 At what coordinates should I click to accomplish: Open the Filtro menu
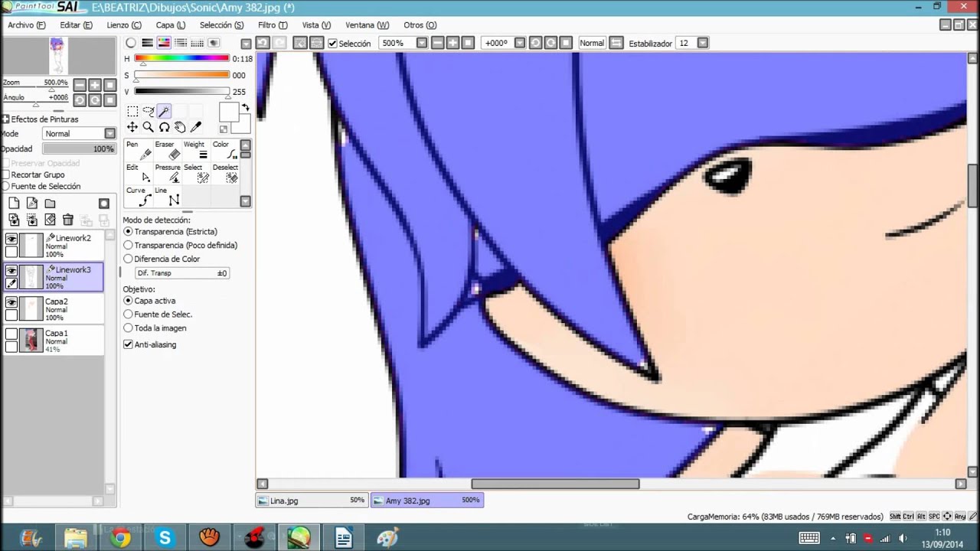[273, 25]
